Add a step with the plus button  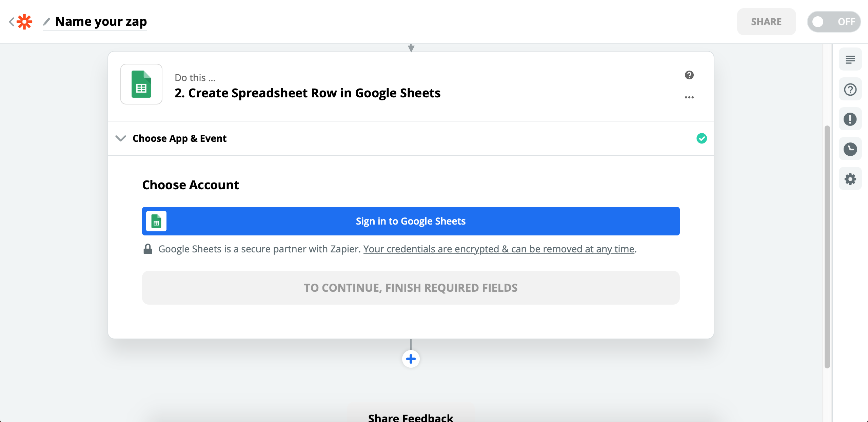click(x=411, y=359)
